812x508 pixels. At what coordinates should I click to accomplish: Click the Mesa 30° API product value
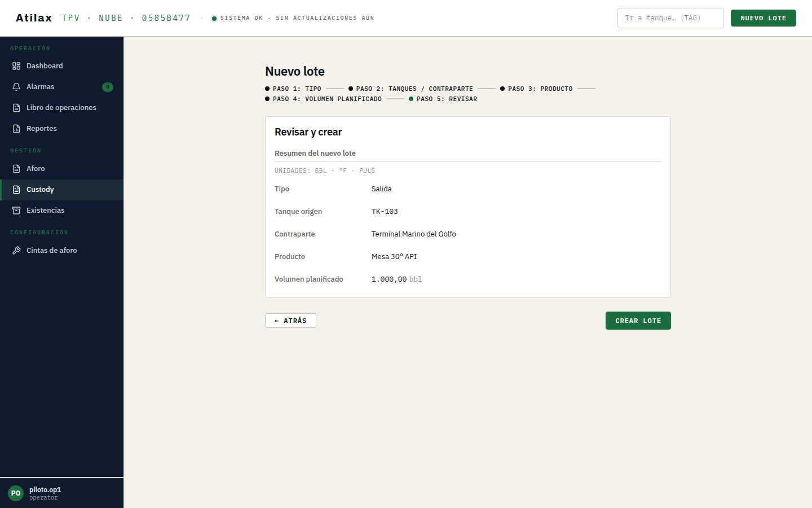(394, 257)
